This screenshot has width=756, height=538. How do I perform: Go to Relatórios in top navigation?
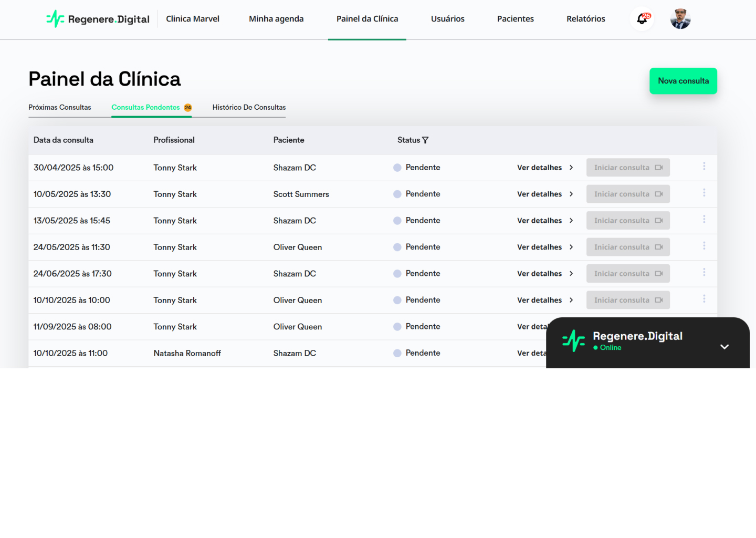coord(585,19)
